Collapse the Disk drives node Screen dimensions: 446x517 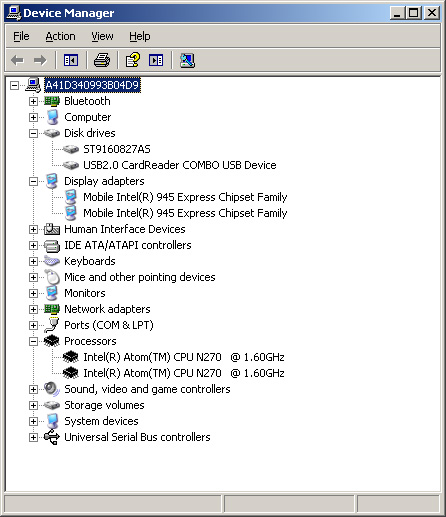click(x=33, y=133)
